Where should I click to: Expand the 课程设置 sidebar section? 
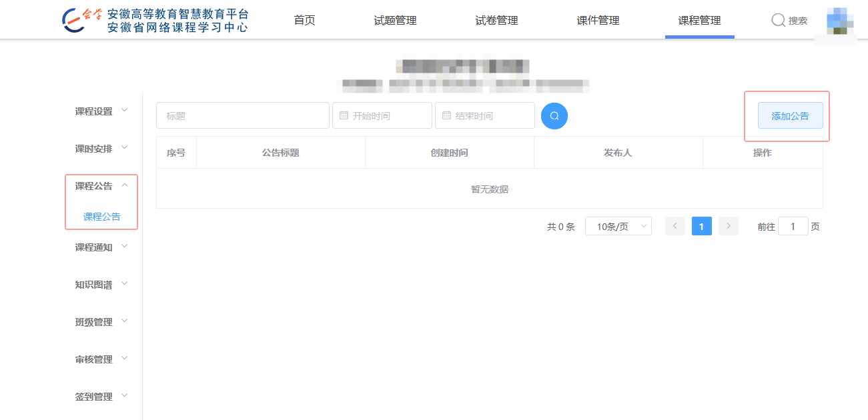pyautogui.click(x=101, y=111)
